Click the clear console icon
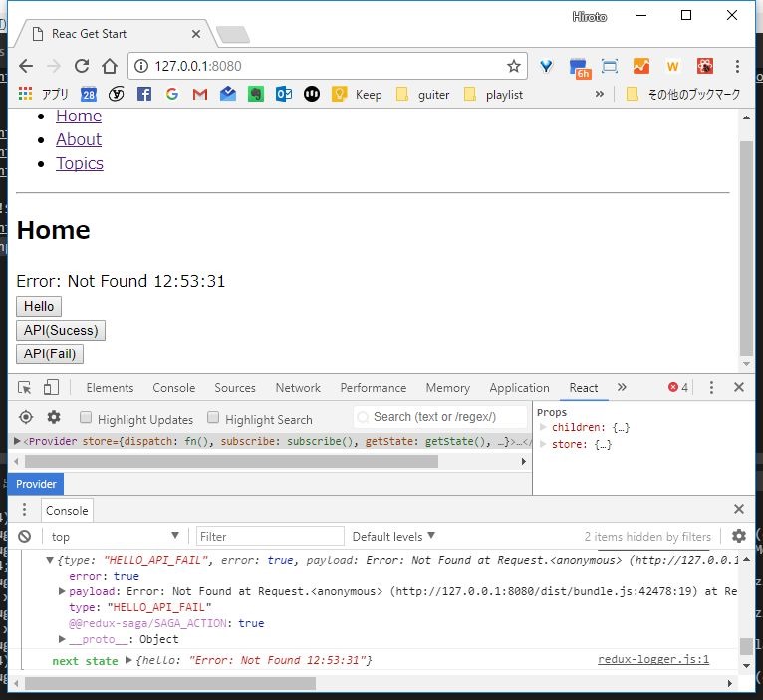 [x=24, y=536]
